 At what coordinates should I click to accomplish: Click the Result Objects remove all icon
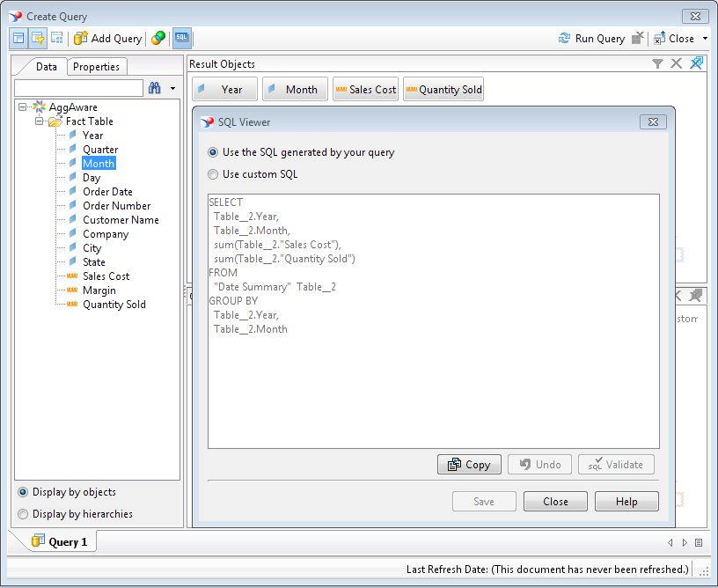coord(697,63)
